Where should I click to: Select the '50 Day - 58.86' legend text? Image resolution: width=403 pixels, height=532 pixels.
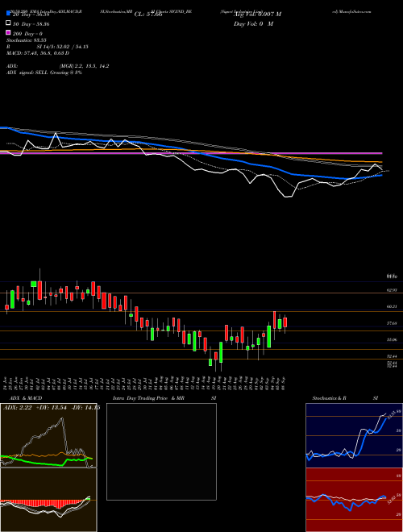31,24
